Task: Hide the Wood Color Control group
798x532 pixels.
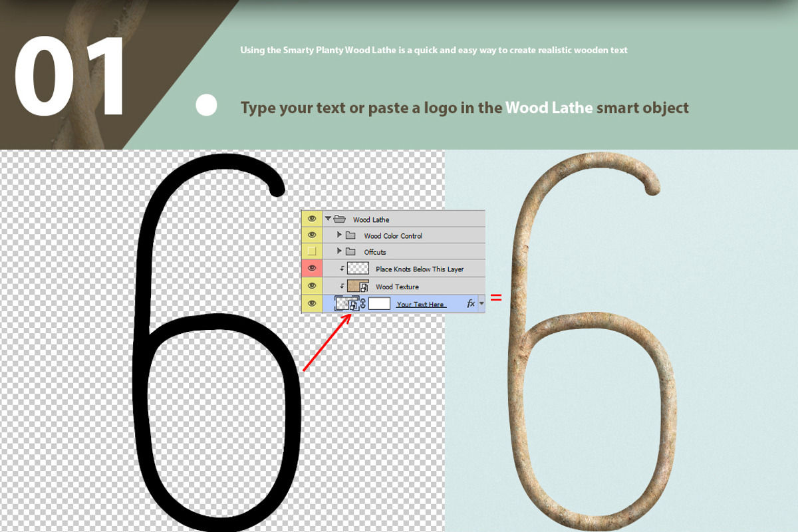Action: 311,235
